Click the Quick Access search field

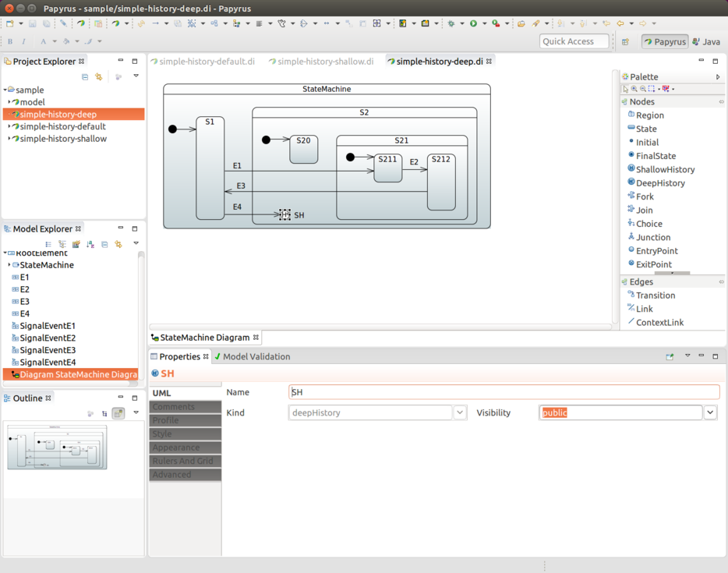(x=574, y=41)
